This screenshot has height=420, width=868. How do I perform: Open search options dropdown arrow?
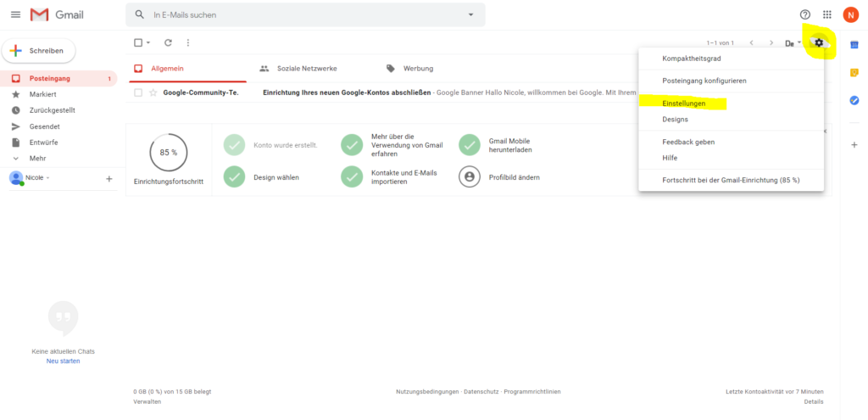pyautogui.click(x=471, y=15)
